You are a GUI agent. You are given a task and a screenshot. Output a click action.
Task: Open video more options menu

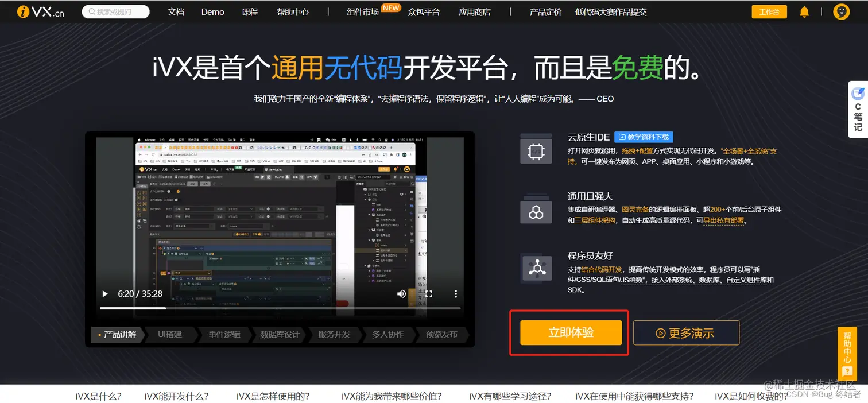coord(456,294)
